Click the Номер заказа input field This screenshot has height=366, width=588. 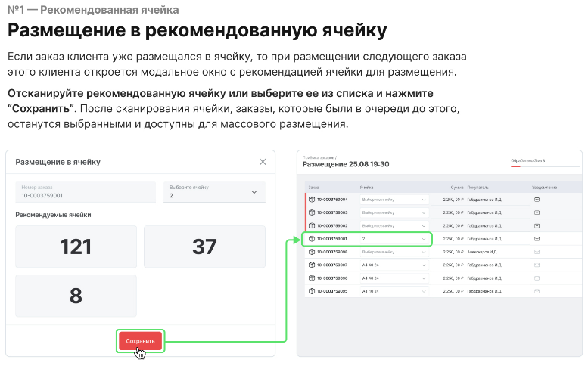pyautogui.click(x=86, y=192)
